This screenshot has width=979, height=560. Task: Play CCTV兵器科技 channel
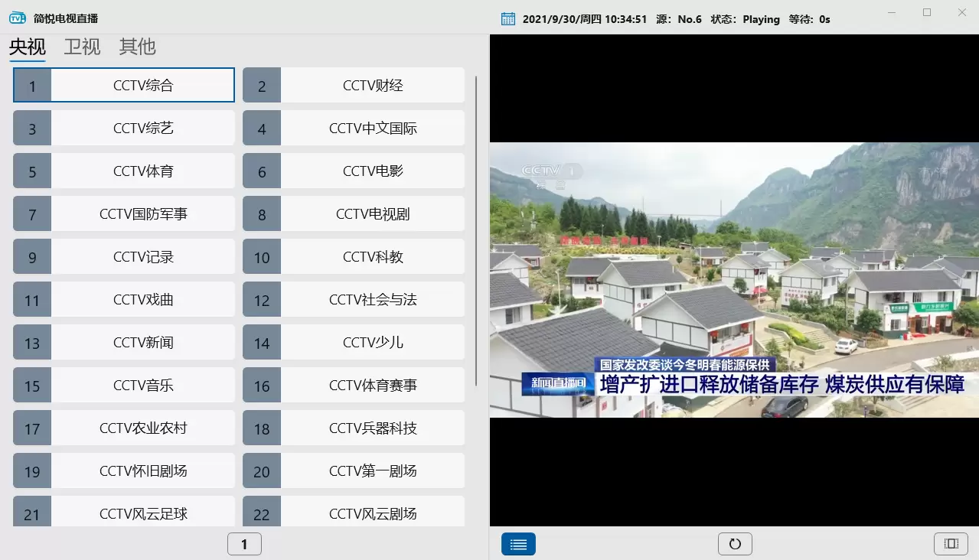point(354,428)
